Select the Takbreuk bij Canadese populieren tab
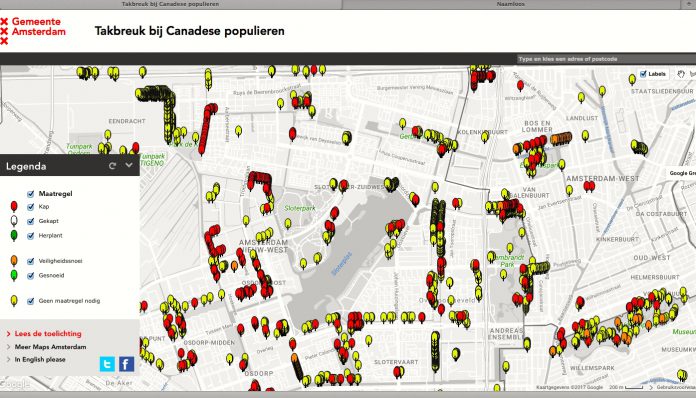696x398 pixels. pyautogui.click(x=170, y=4)
